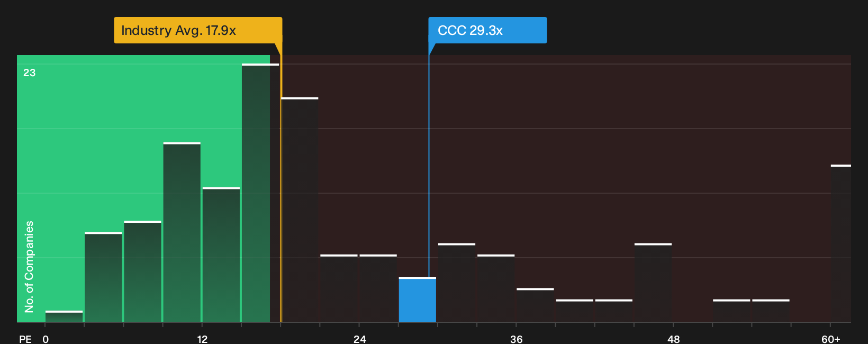Click the x-axis label 12

pos(202,339)
